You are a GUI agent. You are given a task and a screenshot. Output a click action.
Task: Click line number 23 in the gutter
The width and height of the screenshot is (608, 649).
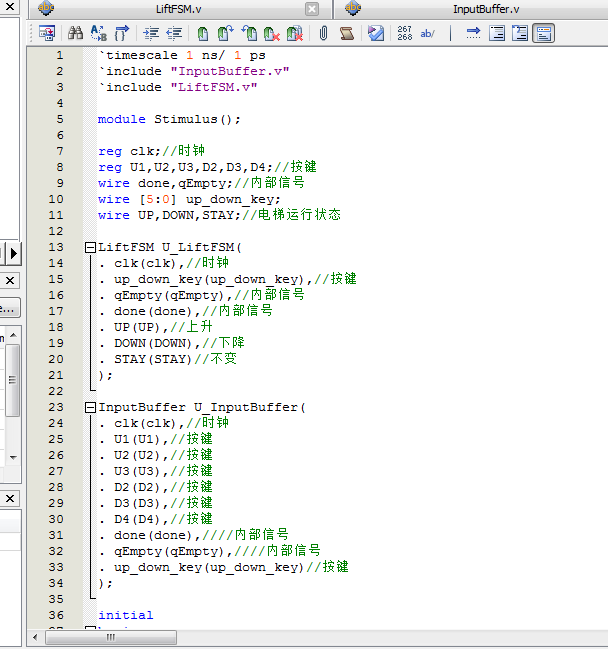click(56, 408)
